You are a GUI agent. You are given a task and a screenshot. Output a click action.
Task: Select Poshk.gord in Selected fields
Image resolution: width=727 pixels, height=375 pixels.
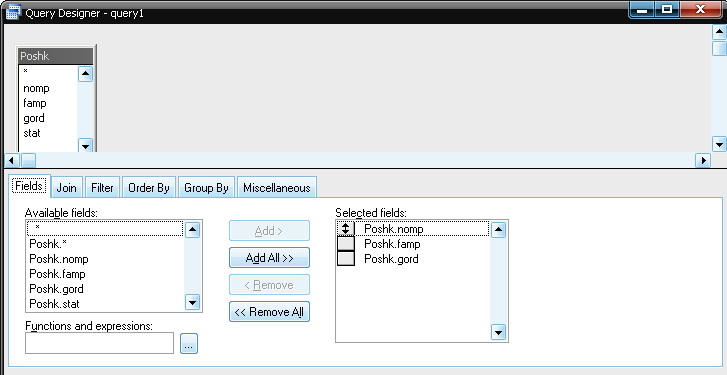pyautogui.click(x=422, y=258)
